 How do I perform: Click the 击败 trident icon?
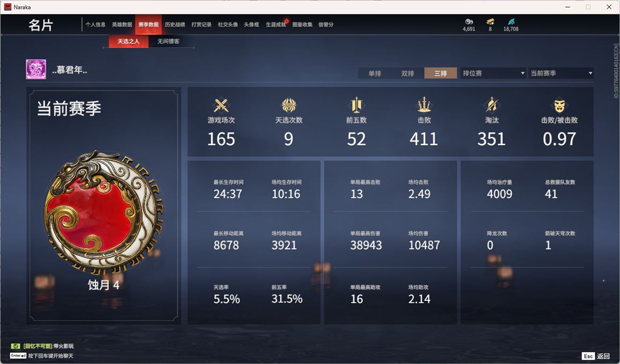pos(424,105)
